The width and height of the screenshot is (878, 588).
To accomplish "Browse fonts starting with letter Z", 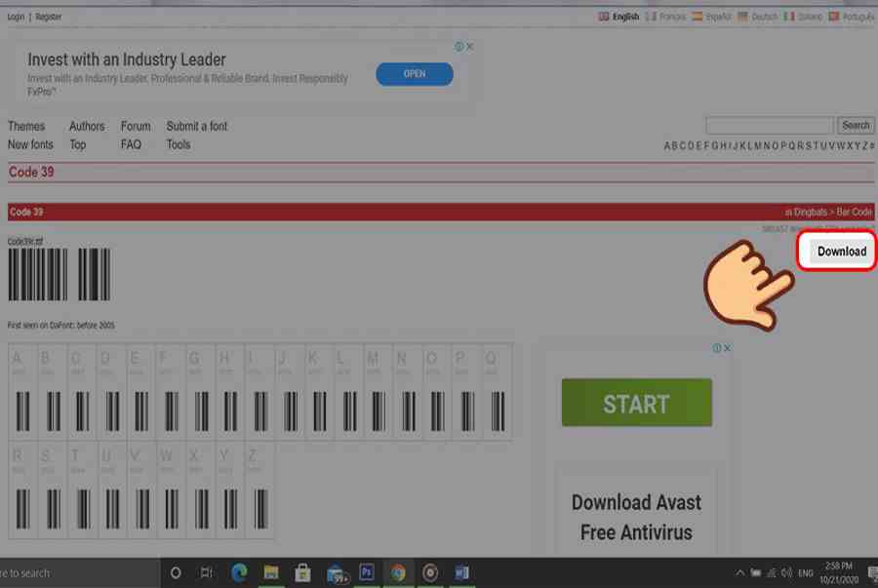I will pos(864,146).
